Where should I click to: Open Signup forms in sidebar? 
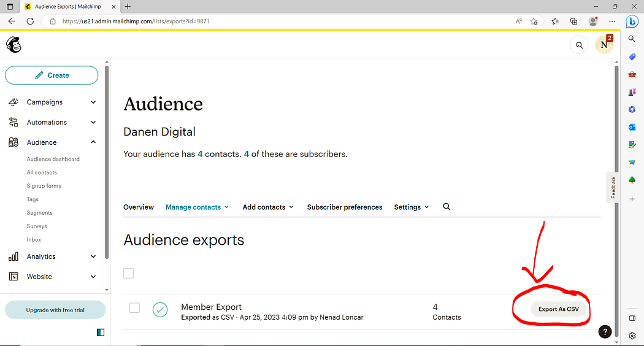44,186
